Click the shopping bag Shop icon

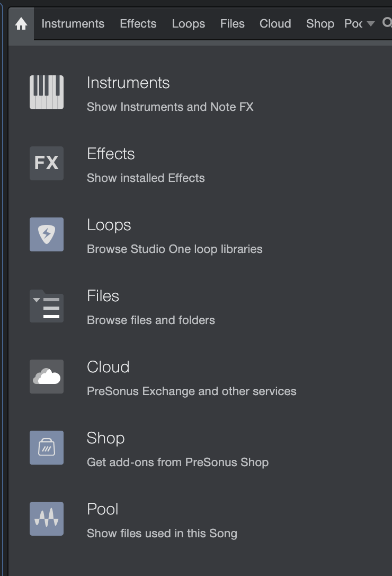click(x=47, y=448)
